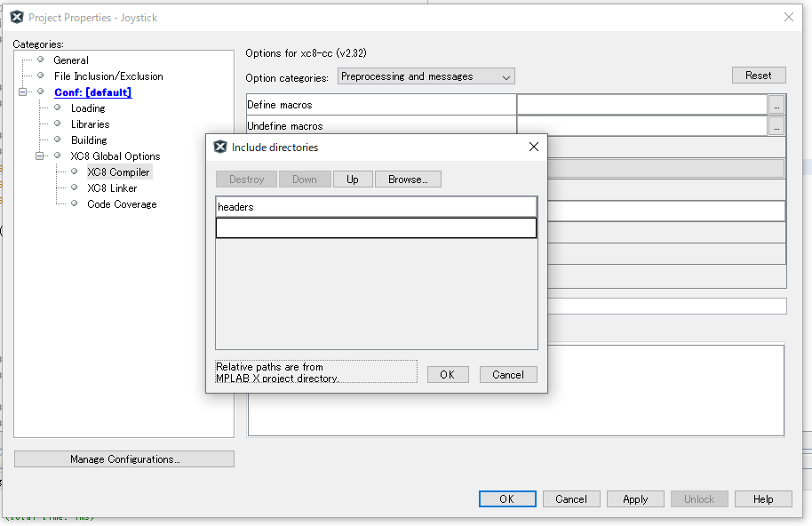Viewport: 812px width, 526px height.
Task: Click the Destroy button
Action: click(x=246, y=179)
